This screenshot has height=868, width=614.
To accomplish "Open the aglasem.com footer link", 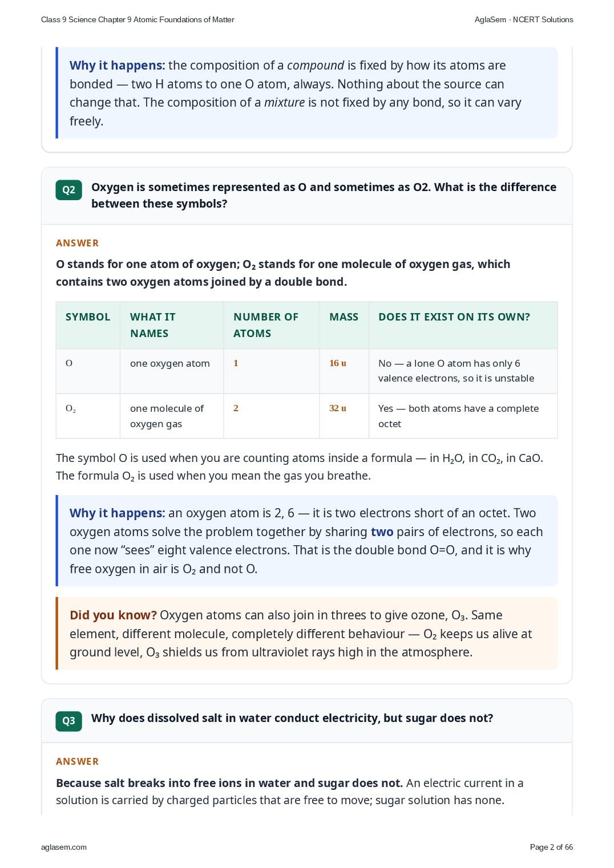I will tap(64, 847).
